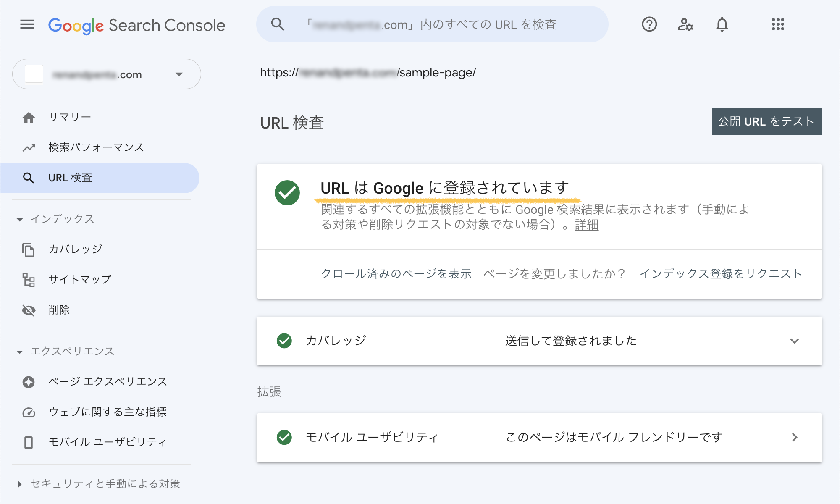Click ページを変更しましたか？ text
Image resolution: width=840 pixels, height=504 pixels.
coord(554,274)
